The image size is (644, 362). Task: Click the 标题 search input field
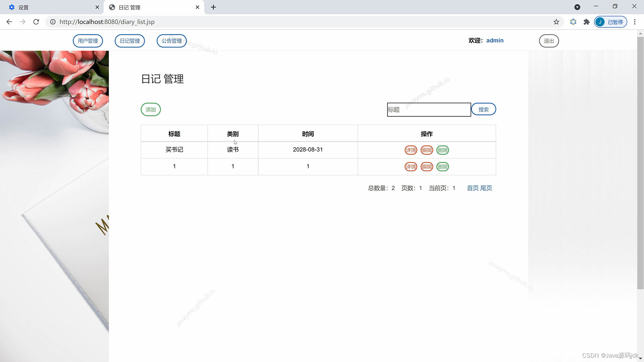coord(428,110)
